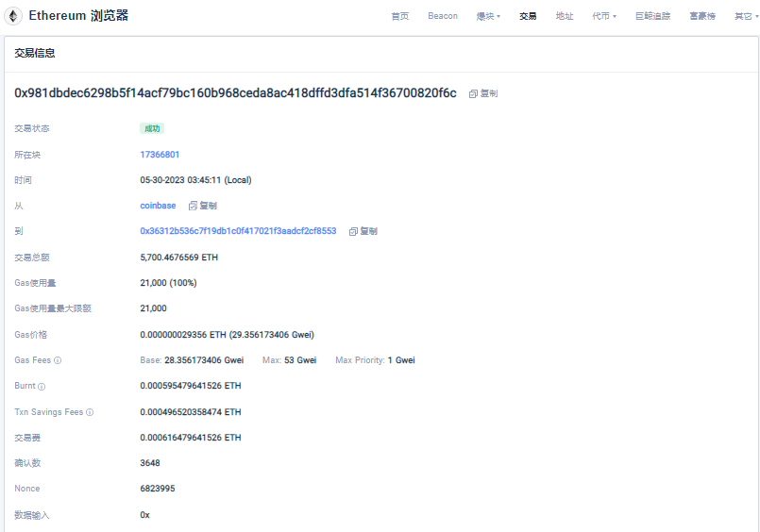Copy the coinbase sender address
Screen dimensions: 760x532
(x=203, y=206)
